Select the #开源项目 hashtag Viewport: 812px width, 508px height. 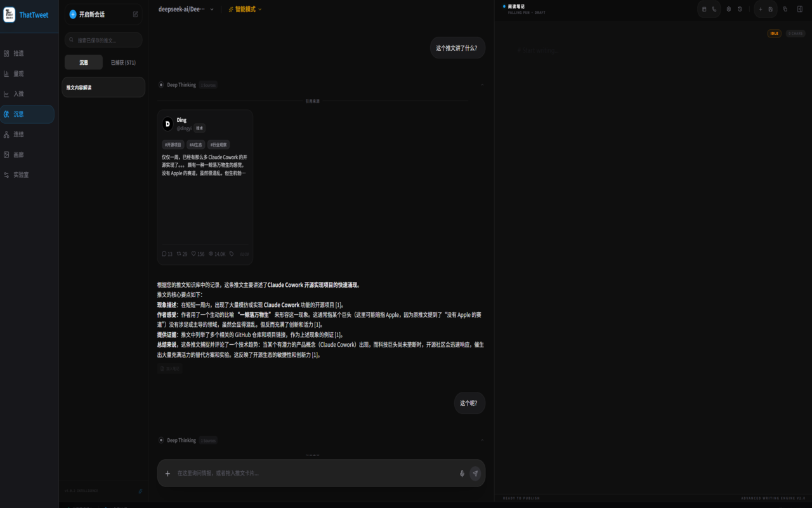173,145
